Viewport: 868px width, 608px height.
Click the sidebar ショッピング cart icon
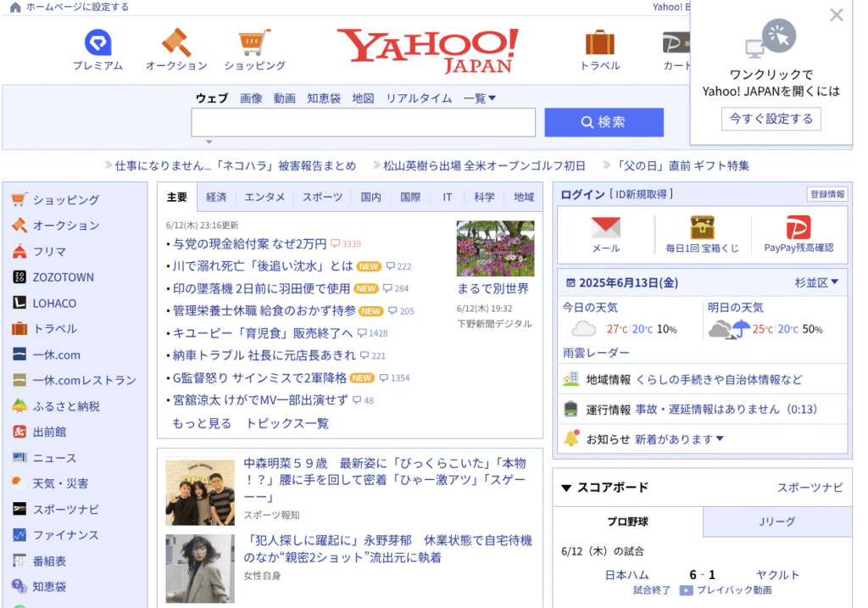pyautogui.click(x=19, y=199)
